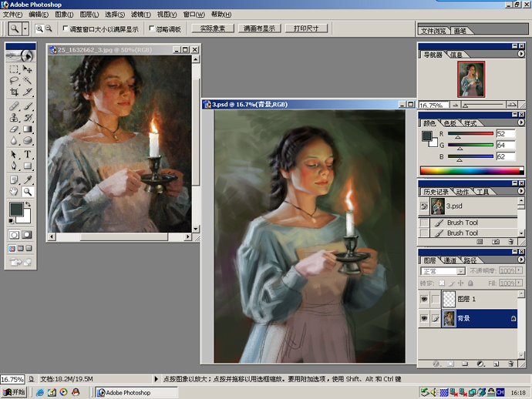Toggle link box beside 图层 1
532x399 pixels.
pyautogui.click(x=436, y=299)
